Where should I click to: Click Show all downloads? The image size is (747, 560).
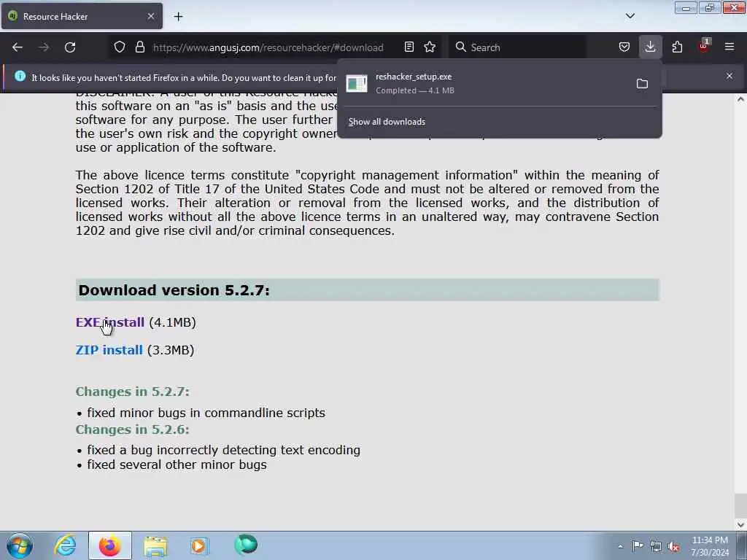(x=387, y=122)
